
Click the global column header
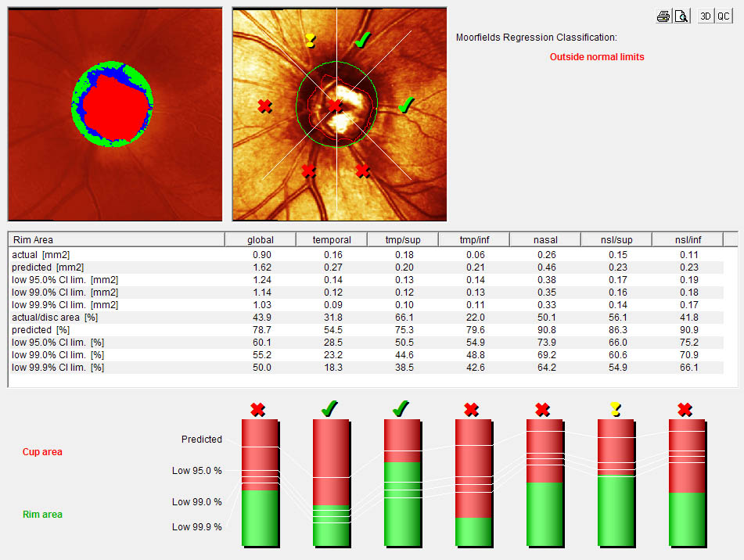[260, 239]
